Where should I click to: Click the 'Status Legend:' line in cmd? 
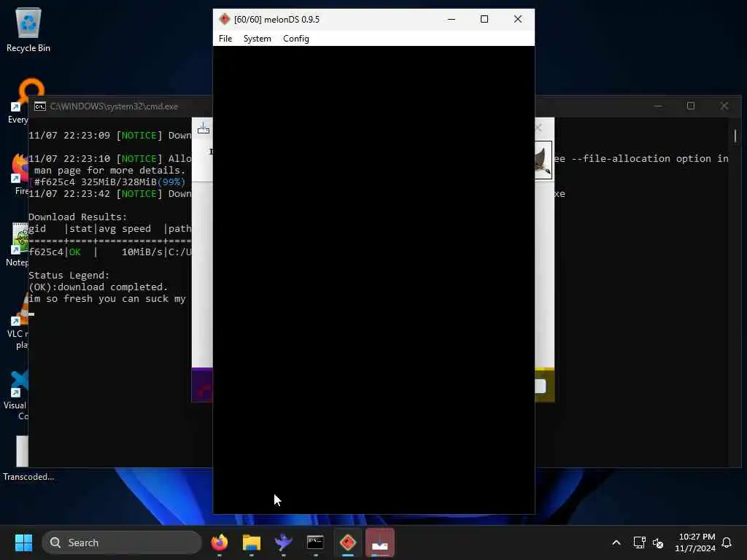pyautogui.click(x=69, y=275)
